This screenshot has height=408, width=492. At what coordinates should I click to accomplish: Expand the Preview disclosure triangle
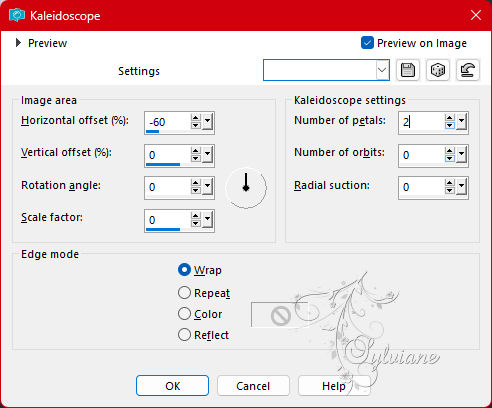[x=18, y=43]
